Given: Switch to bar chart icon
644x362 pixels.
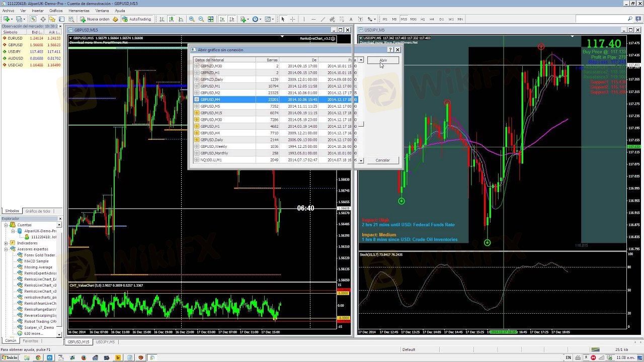Looking at the screenshot, I should click(162, 19).
